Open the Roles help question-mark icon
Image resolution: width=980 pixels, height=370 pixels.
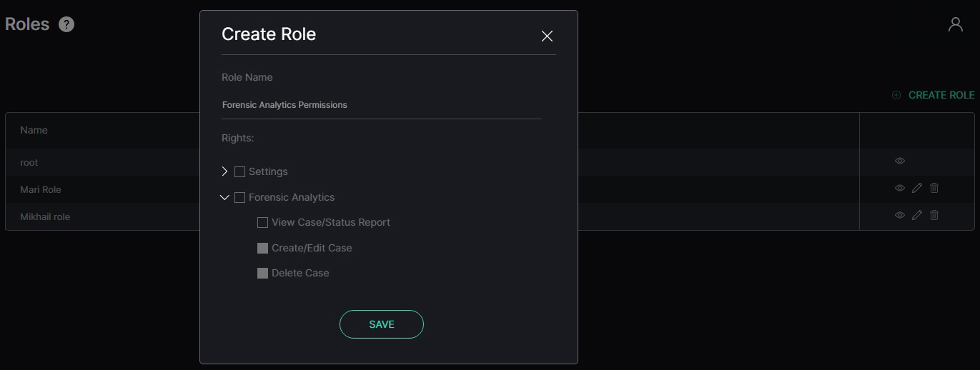66,24
